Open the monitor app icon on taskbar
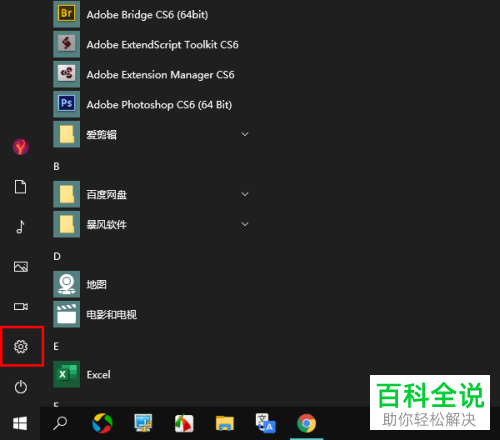 pos(143,423)
